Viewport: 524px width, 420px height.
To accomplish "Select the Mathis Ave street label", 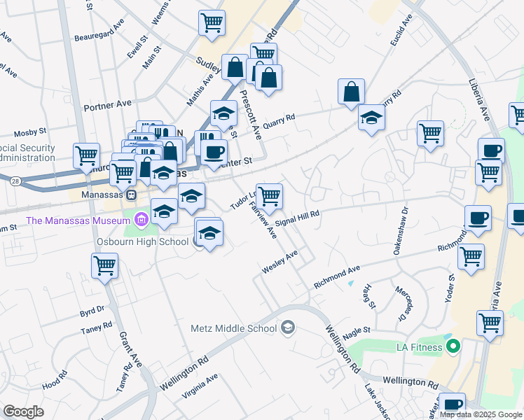I will pyautogui.click(x=200, y=90).
